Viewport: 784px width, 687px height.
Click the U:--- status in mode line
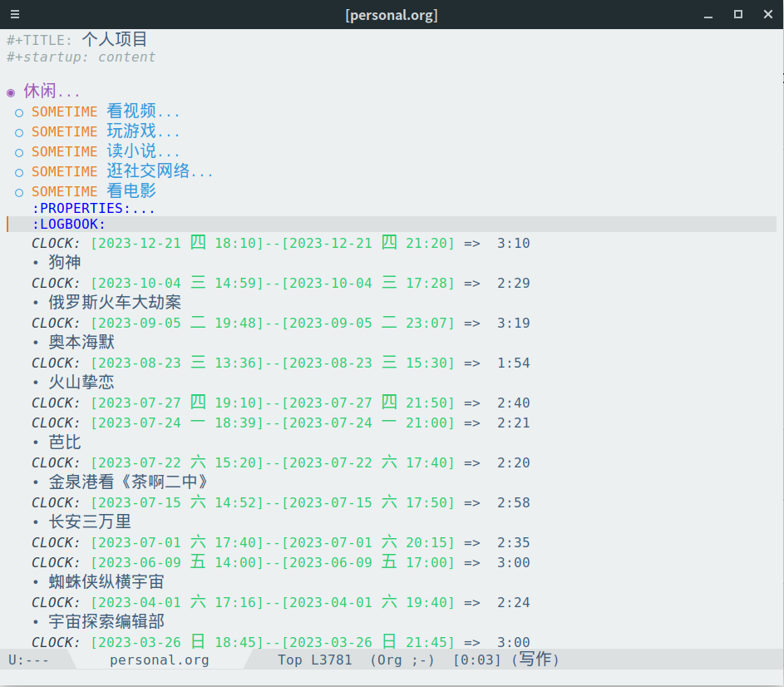pyautogui.click(x=28, y=660)
